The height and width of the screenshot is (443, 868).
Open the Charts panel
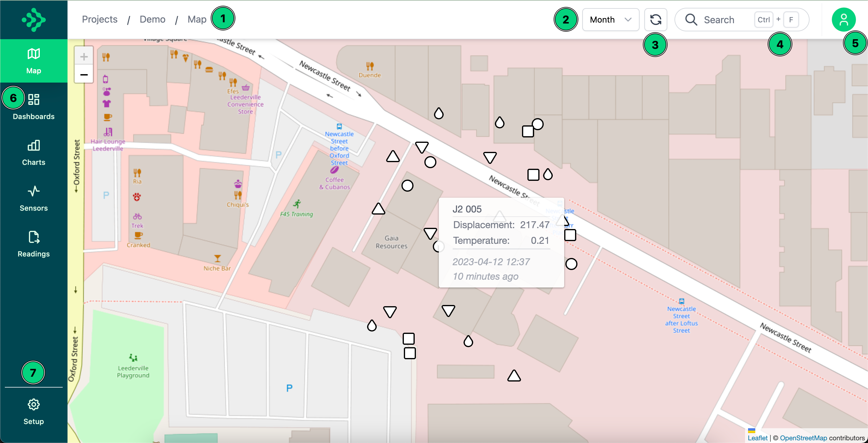click(33, 152)
